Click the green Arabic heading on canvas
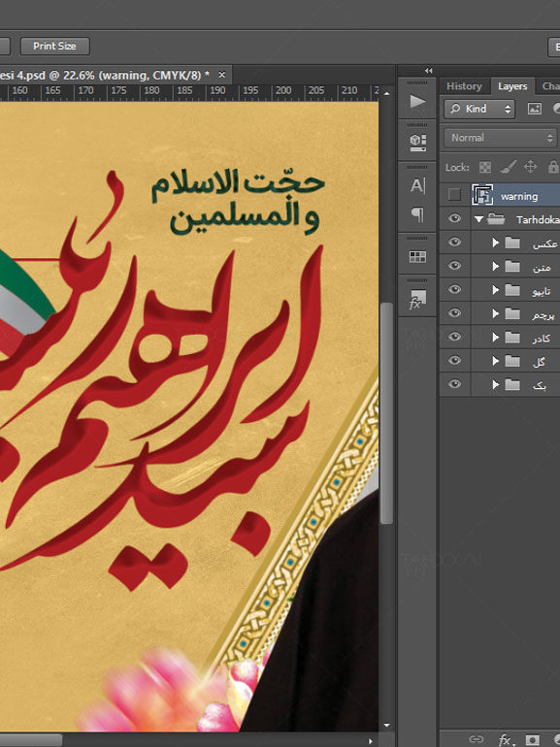Image resolution: width=560 pixels, height=747 pixels. click(x=239, y=204)
